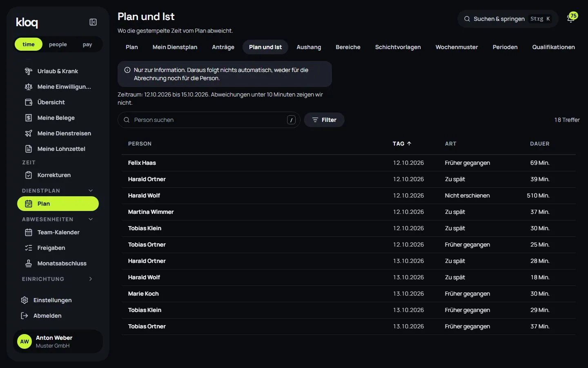Click the Team-Kalender calendar icon
Viewport: 588px width, 368px height.
point(29,232)
